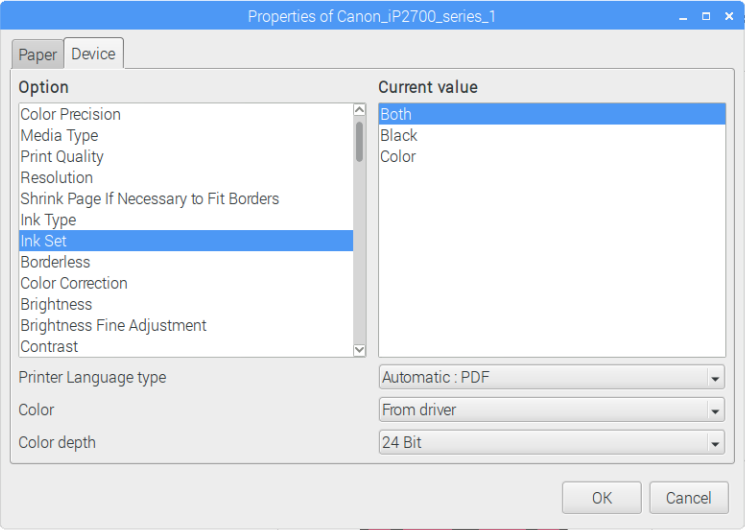
Task: Click the OK button
Action: (602, 498)
